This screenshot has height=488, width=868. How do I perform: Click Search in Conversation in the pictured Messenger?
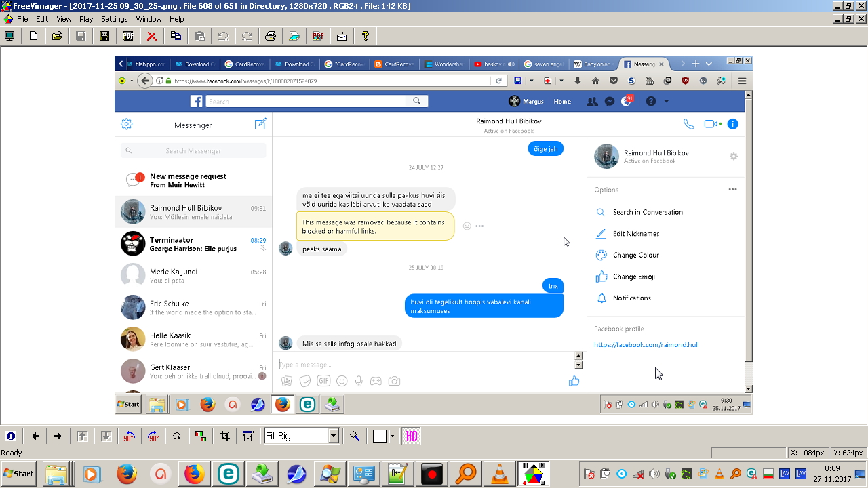point(648,212)
